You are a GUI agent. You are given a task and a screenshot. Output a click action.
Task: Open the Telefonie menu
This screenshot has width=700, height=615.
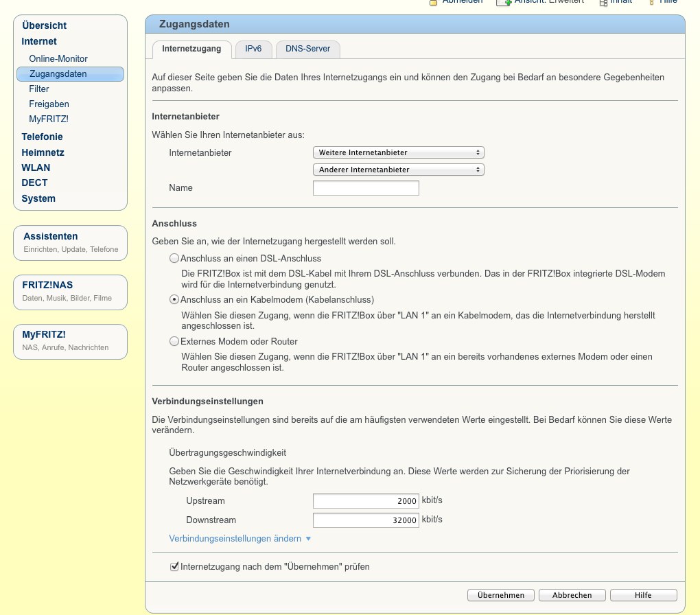tap(43, 137)
